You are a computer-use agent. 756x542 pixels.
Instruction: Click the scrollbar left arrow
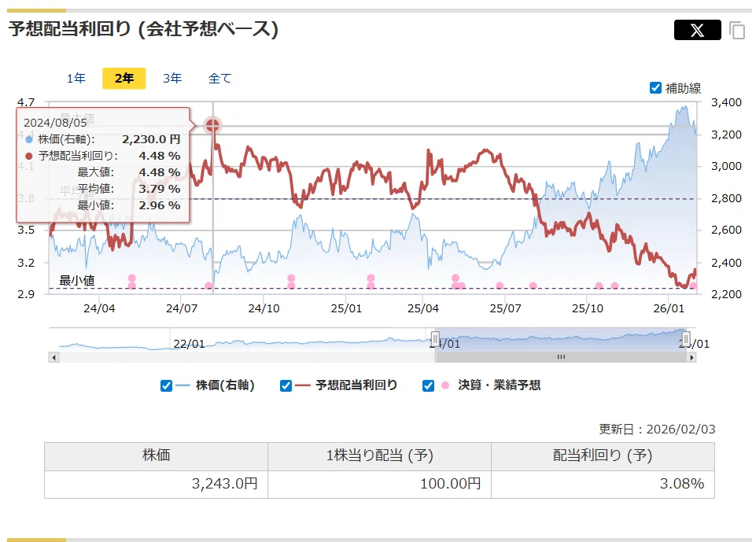54,358
